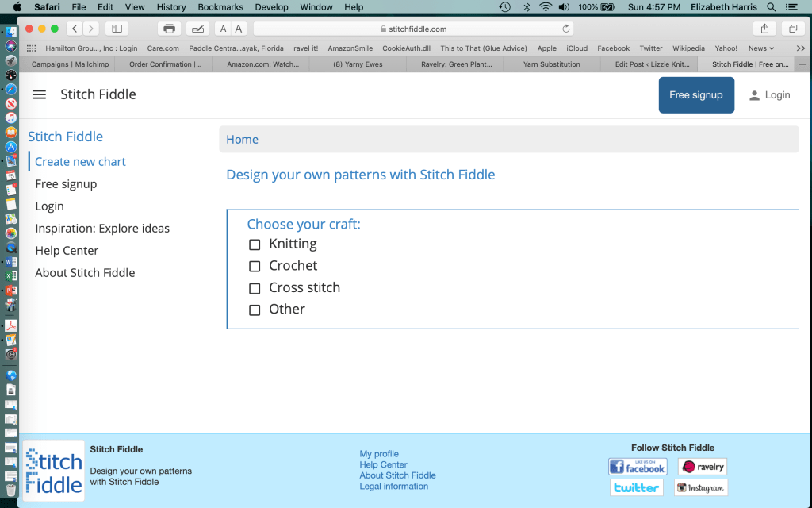
Task: Open the Instagram badge link
Action: (x=701, y=487)
